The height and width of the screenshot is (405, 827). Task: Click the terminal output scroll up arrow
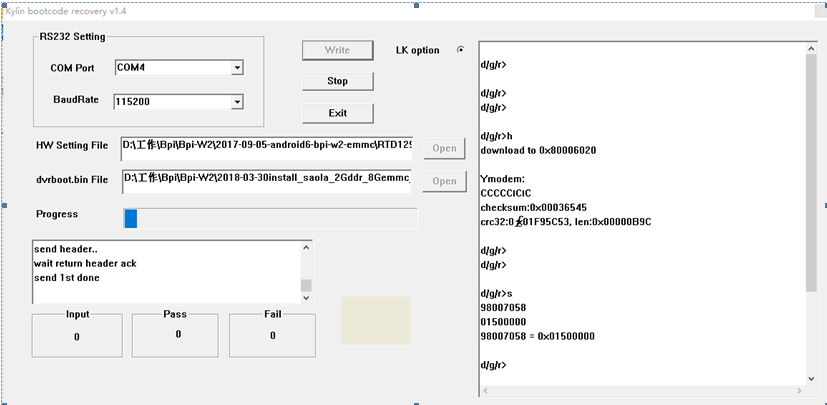tap(811, 51)
